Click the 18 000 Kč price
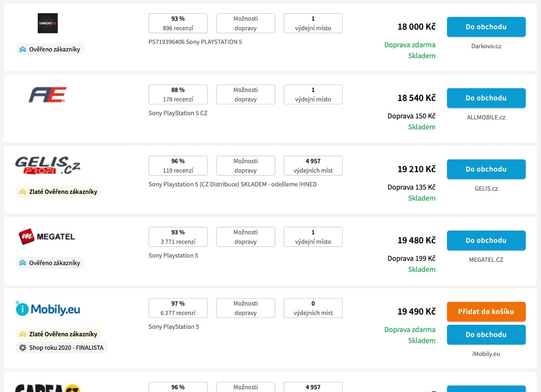 click(x=417, y=27)
